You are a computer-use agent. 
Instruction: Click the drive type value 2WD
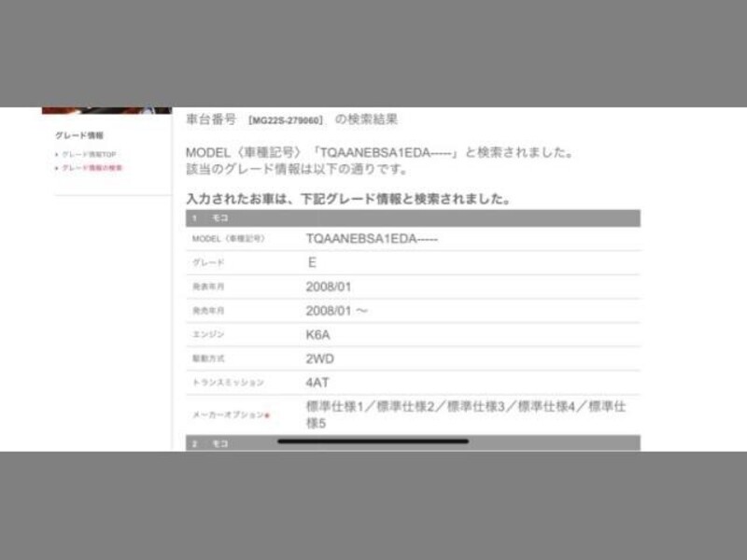(319, 358)
